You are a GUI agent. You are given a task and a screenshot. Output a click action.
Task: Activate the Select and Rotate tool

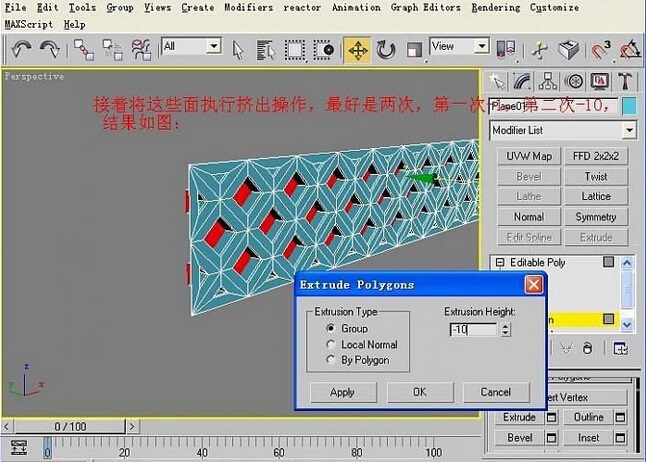click(386, 50)
